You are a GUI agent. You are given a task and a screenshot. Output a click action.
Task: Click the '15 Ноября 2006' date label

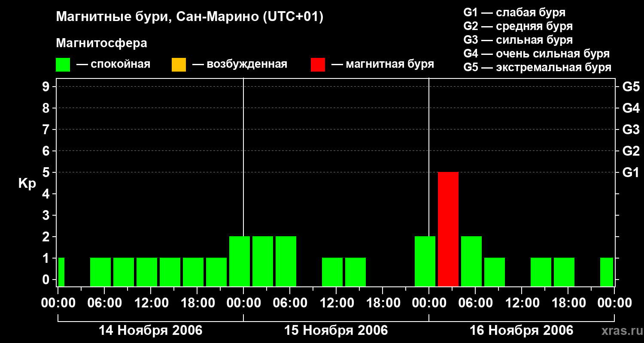[x=336, y=330]
